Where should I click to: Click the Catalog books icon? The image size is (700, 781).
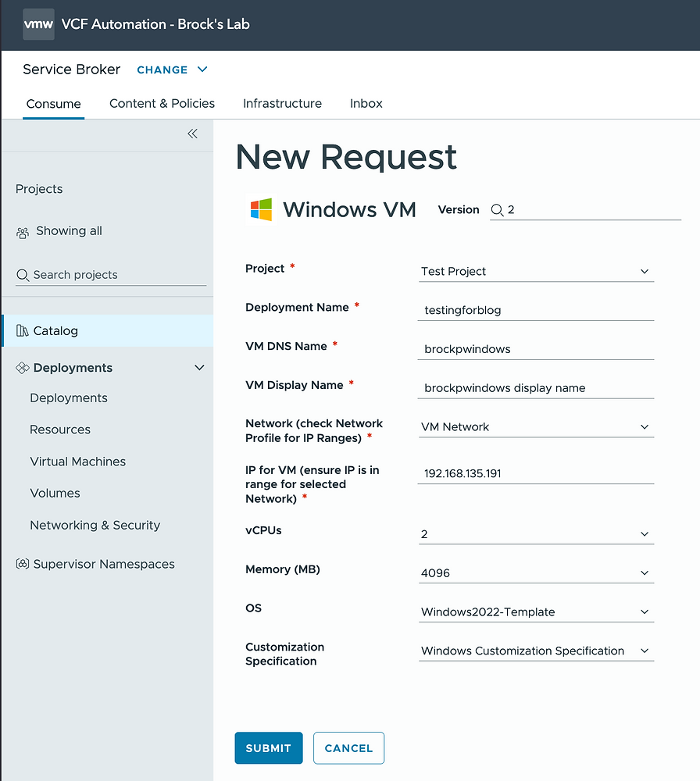click(23, 330)
